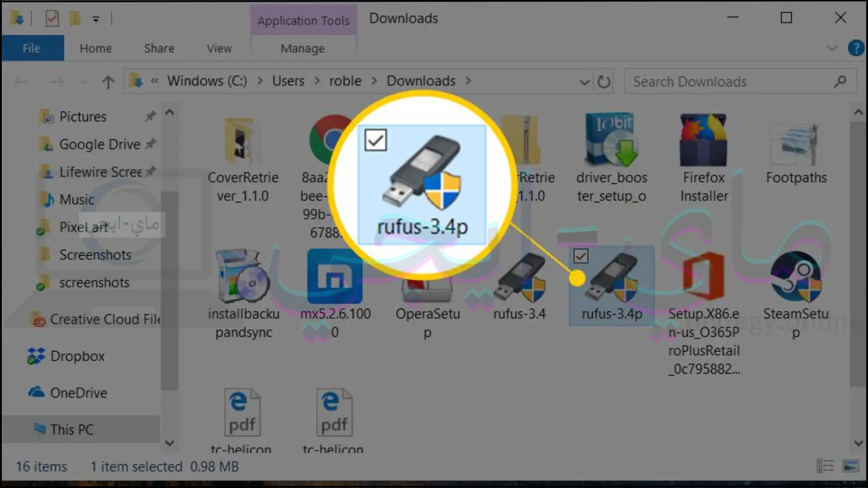Switch to Details view layout icon

click(825, 466)
